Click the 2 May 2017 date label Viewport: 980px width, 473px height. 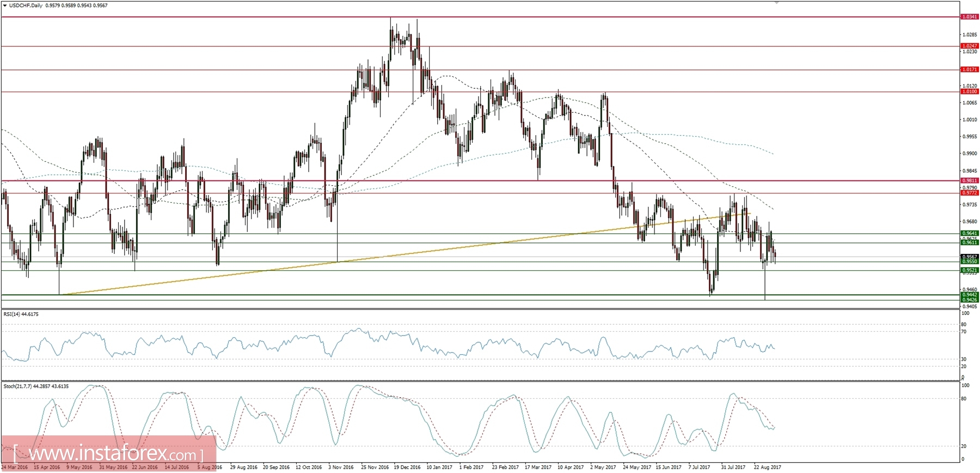(x=603, y=468)
